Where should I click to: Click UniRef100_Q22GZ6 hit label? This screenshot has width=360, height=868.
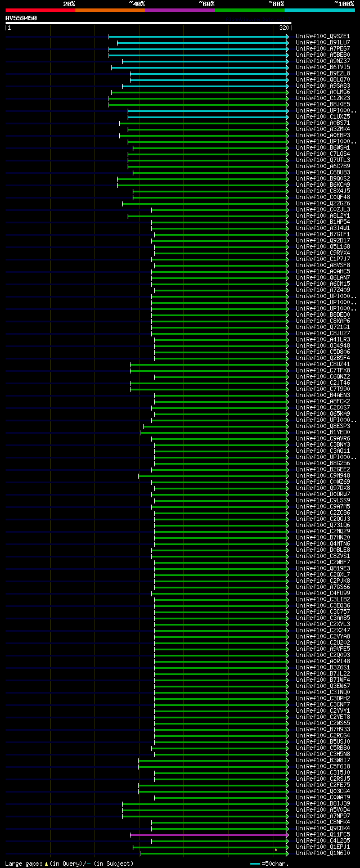pyautogui.click(x=323, y=204)
